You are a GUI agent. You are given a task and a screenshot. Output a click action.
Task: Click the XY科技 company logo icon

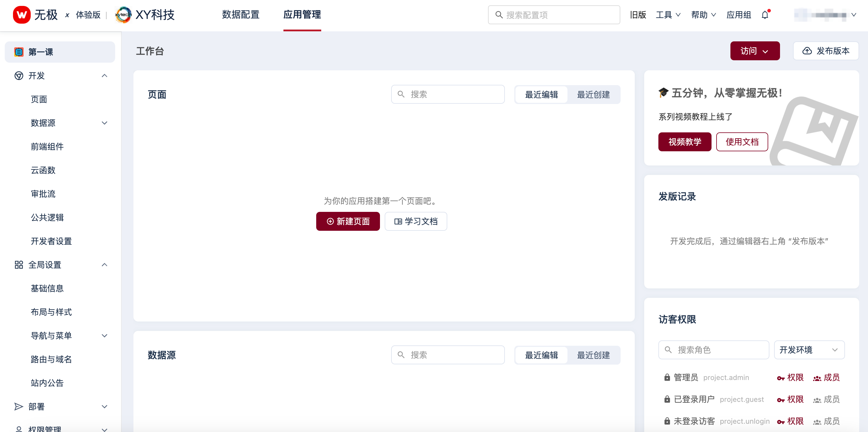[123, 15]
